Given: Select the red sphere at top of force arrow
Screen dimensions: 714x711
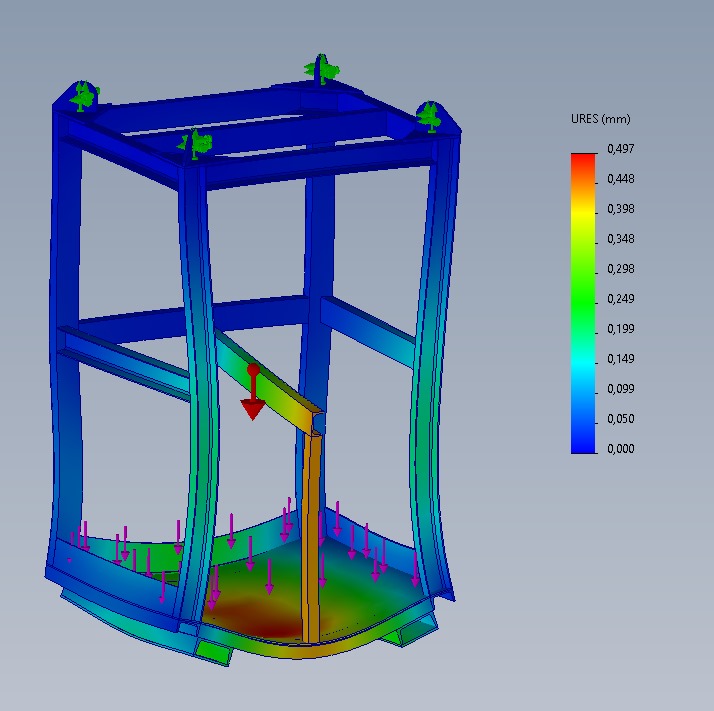Looking at the screenshot, I should [x=254, y=370].
